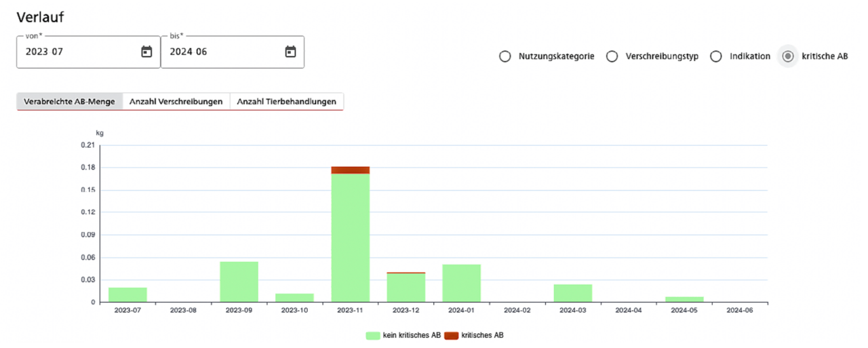
Task: Switch to Anzahl Tierbehandlungen tab
Action: pyautogui.click(x=286, y=102)
